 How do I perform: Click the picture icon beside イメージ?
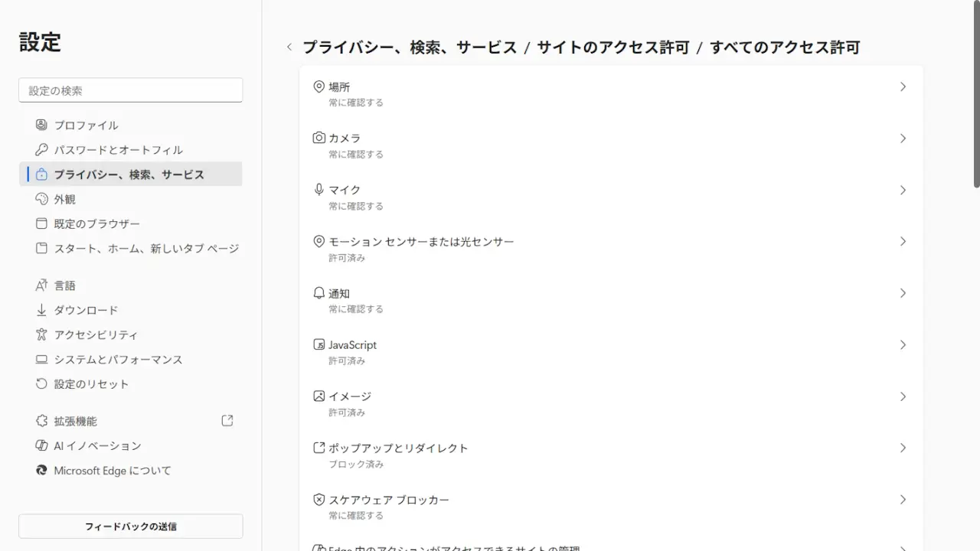click(x=319, y=396)
